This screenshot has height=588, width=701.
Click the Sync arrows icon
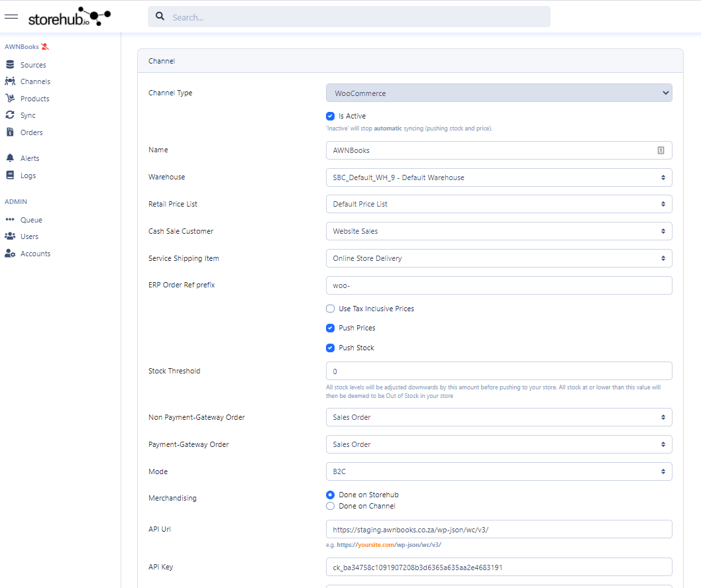[9, 115]
